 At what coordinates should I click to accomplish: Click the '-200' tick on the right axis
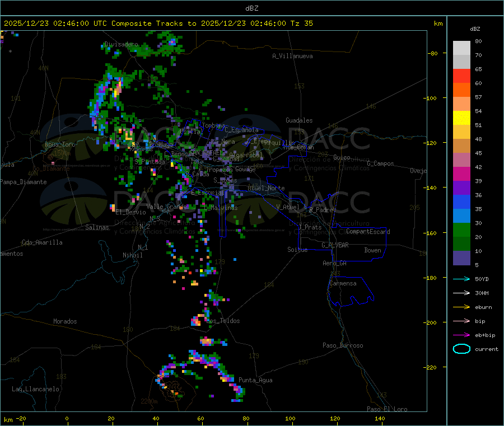pos(431,322)
